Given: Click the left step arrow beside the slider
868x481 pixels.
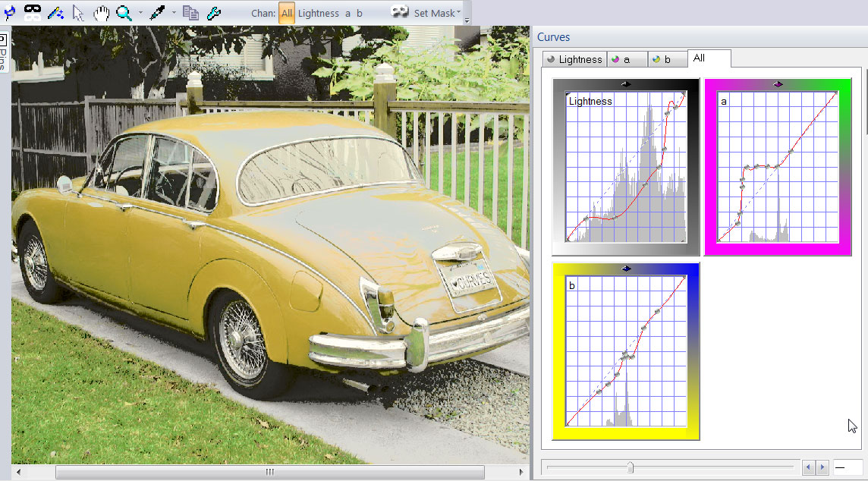Looking at the screenshot, I should [808, 467].
